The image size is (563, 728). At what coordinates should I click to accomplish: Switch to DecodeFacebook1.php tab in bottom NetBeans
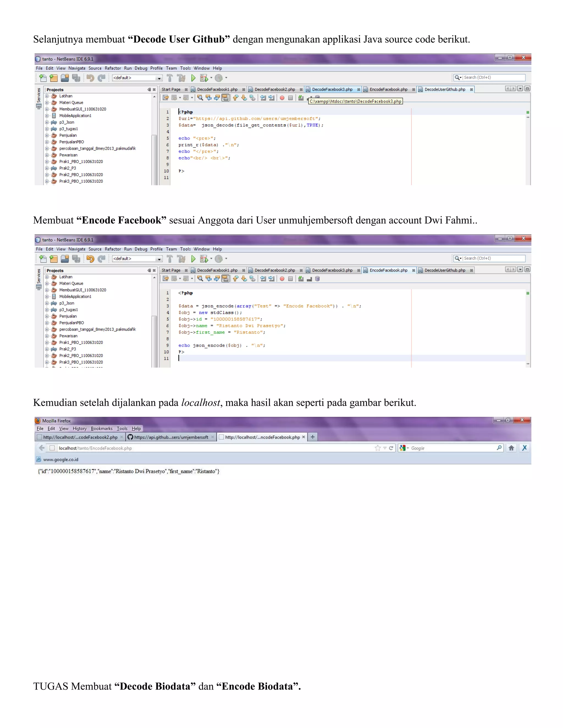[x=217, y=270]
